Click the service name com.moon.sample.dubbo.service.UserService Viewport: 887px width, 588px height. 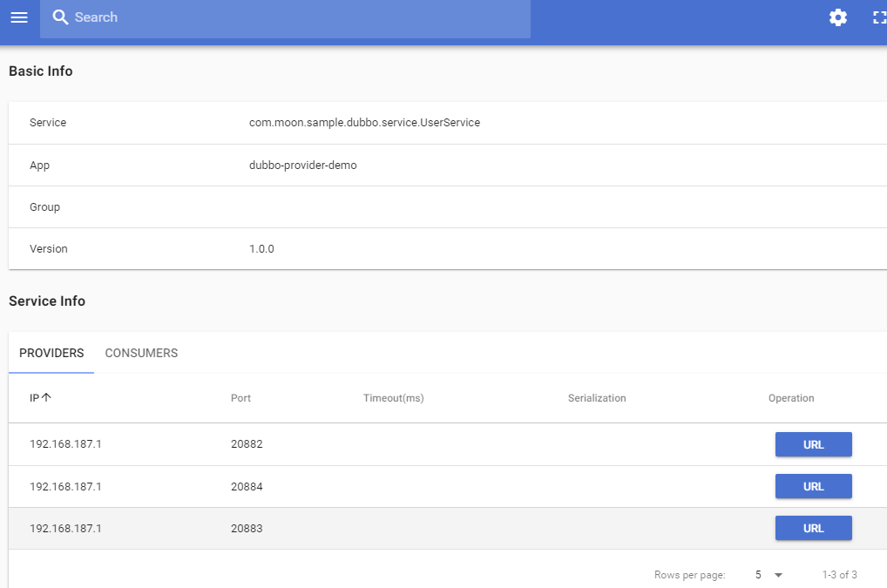[x=364, y=123]
